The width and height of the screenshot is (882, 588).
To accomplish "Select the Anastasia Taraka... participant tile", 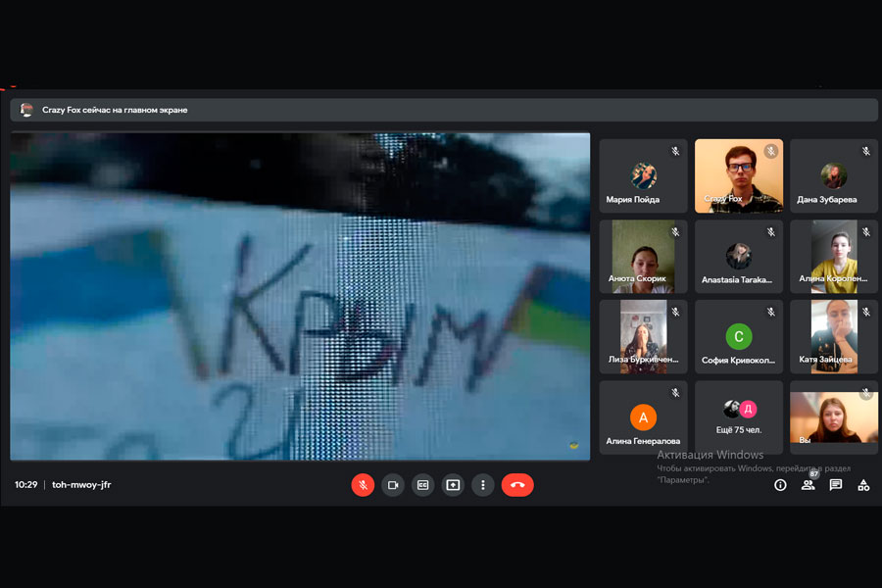I will pos(739,257).
